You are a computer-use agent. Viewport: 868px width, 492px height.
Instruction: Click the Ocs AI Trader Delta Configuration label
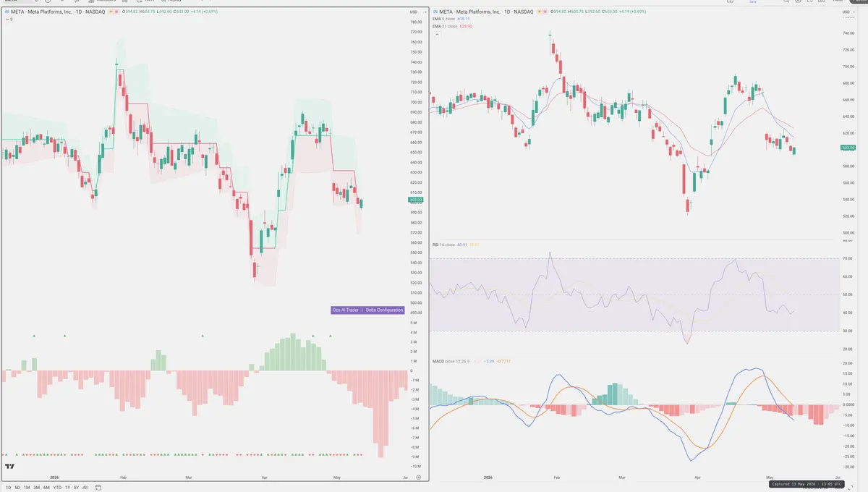point(367,310)
